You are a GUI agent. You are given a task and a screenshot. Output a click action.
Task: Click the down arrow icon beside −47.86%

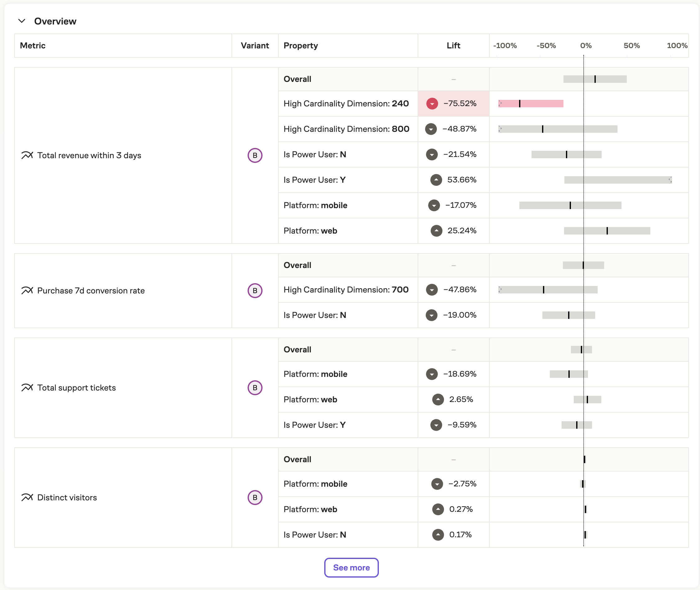[432, 290]
